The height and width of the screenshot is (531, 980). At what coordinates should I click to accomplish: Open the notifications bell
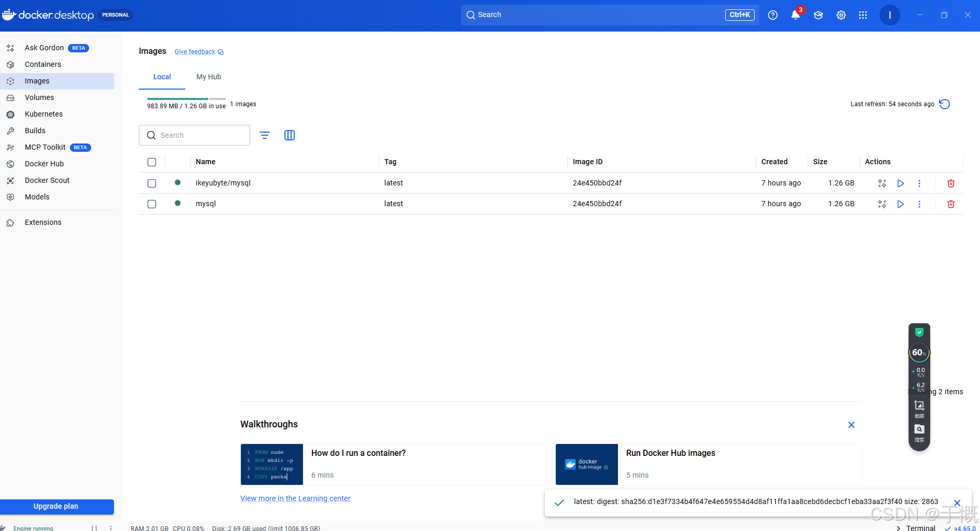[796, 15]
